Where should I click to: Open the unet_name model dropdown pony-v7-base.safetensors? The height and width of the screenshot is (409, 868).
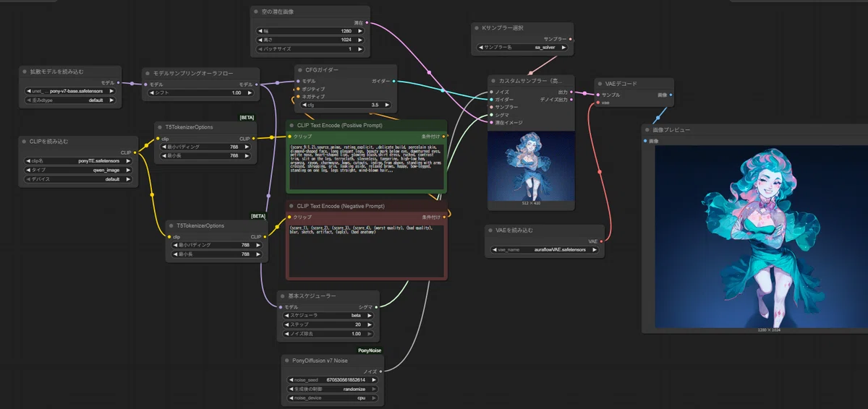coord(70,92)
